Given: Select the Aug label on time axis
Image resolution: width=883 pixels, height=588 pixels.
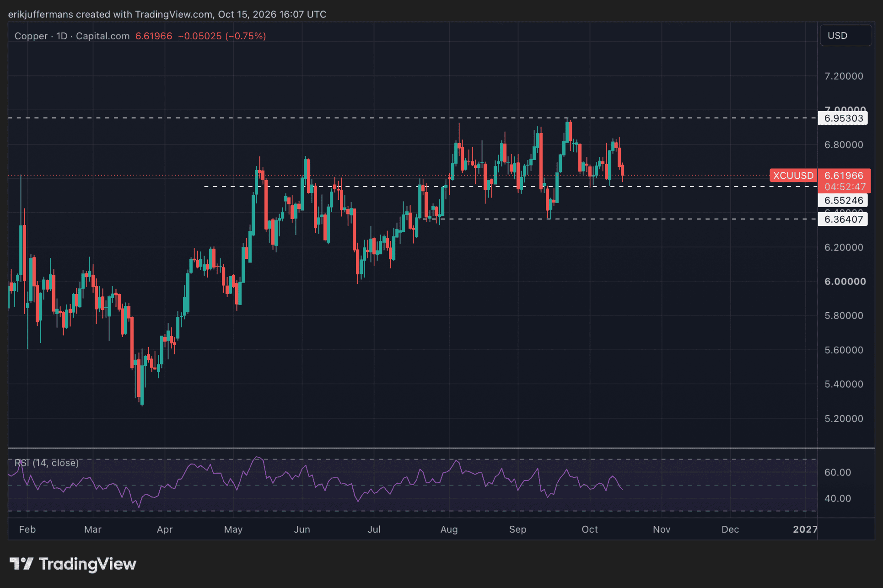Looking at the screenshot, I should tap(449, 529).
